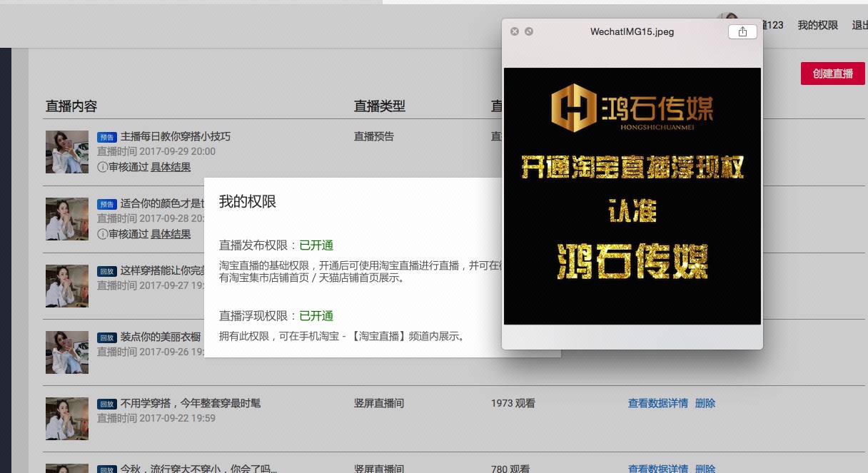Click the 回放 badge on the 2017-09-27 broadcast
The width and height of the screenshot is (868, 473).
click(107, 270)
